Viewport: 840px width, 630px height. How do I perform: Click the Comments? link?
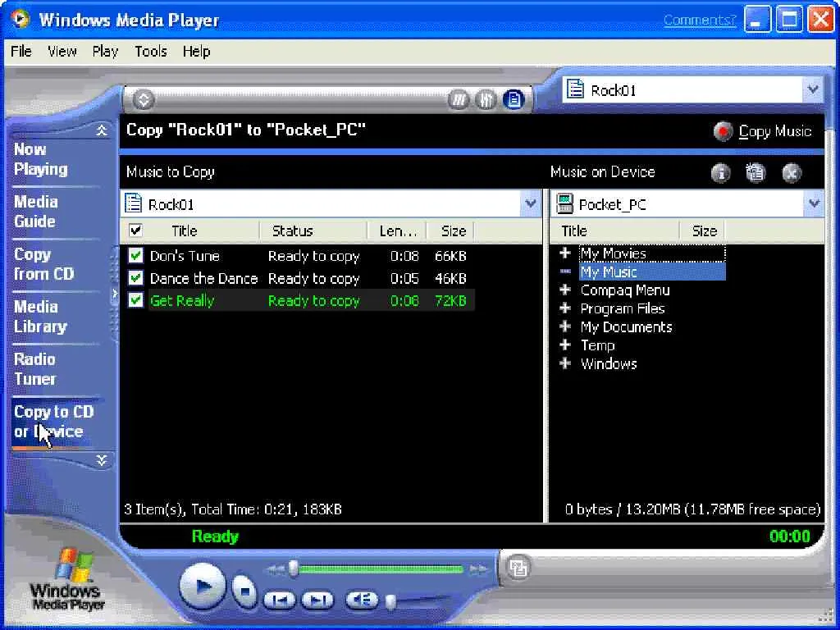(x=700, y=21)
